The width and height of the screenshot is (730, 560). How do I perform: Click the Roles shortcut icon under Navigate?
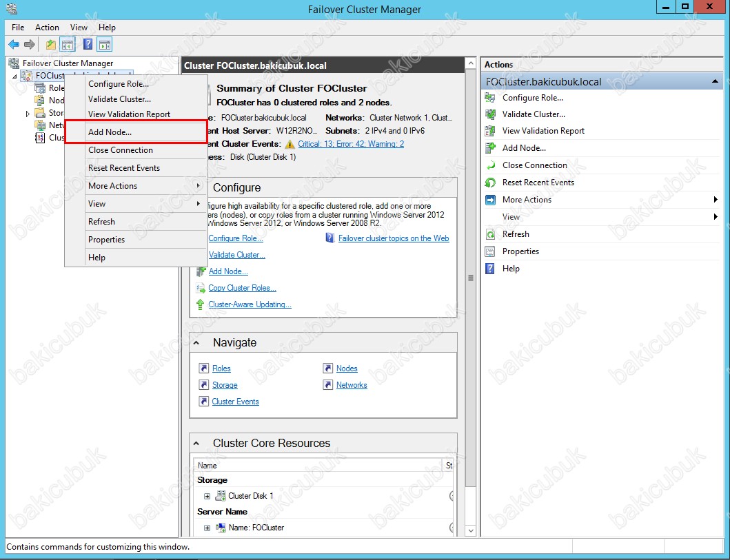click(x=204, y=369)
